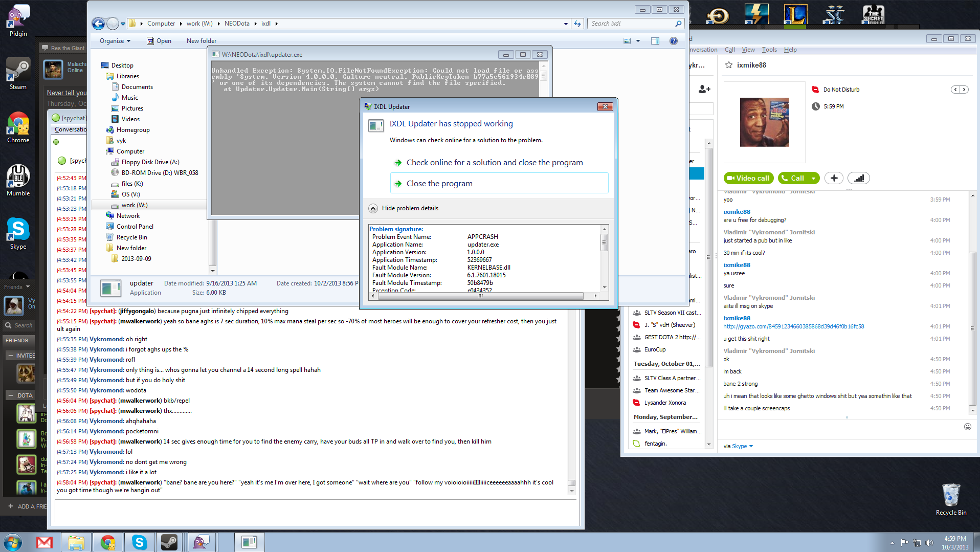Collapse .DOTA group in Steam friends
This screenshot has width=980, height=552.
point(10,395)
